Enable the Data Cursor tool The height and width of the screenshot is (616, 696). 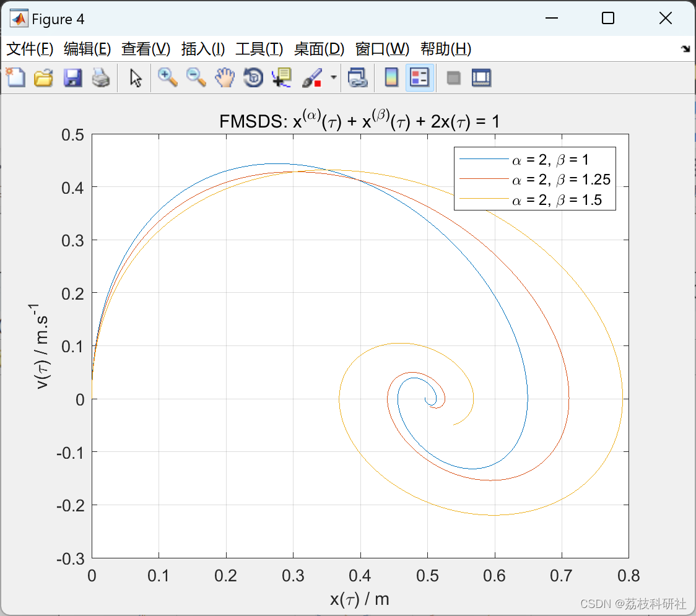pos(282,77)
